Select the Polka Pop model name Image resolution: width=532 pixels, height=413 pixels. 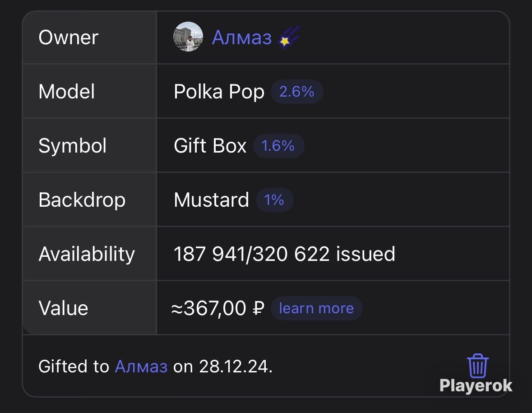pyautogui.click(x=219, y=92)
